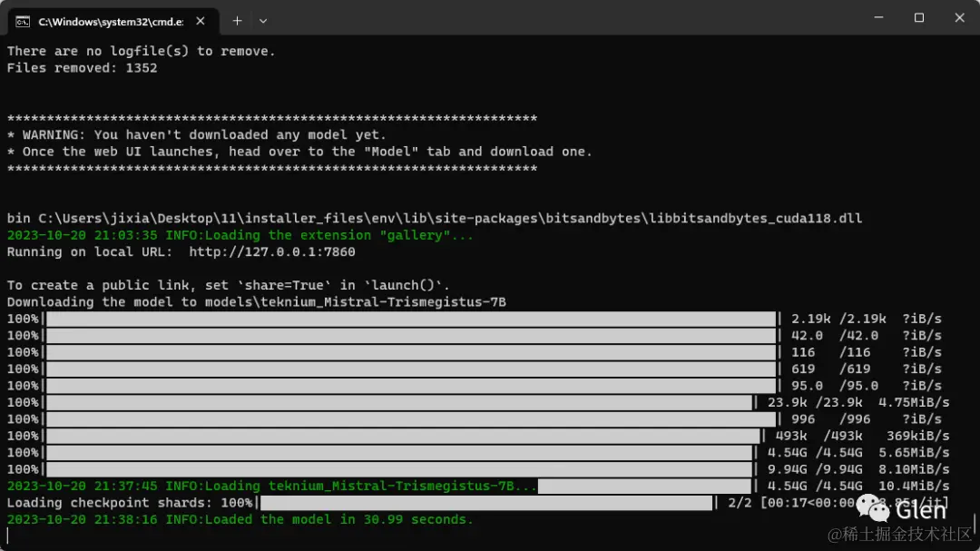Click the '95.0 /95.0' value
Viewport: 980px width, 551px height.
pyautogui.click(x=835, y=386)
